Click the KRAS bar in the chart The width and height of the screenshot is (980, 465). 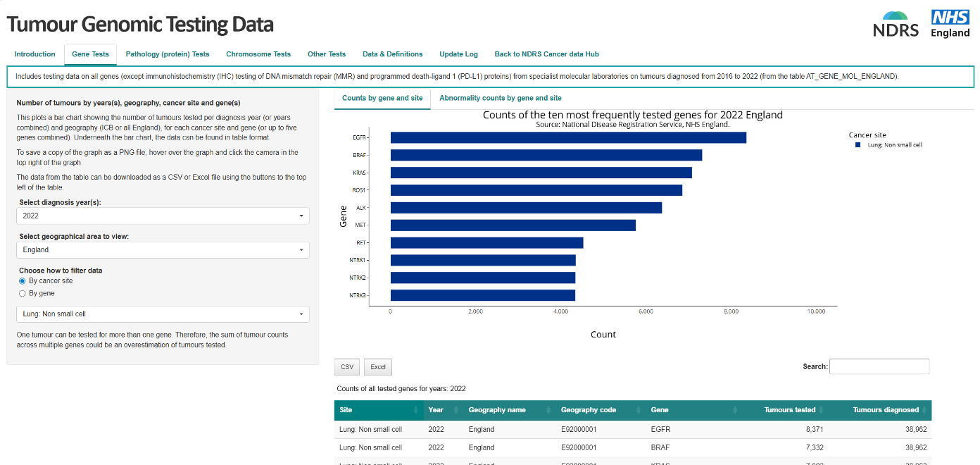coord(541,173)
